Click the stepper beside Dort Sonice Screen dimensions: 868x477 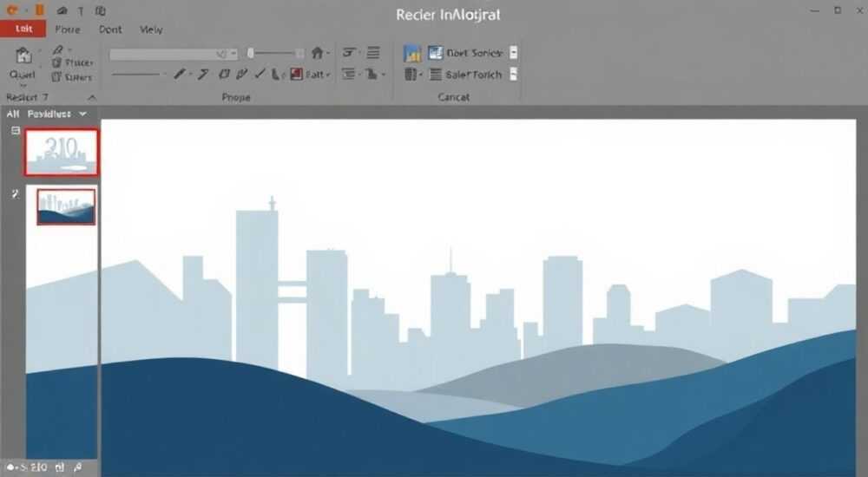513,53
